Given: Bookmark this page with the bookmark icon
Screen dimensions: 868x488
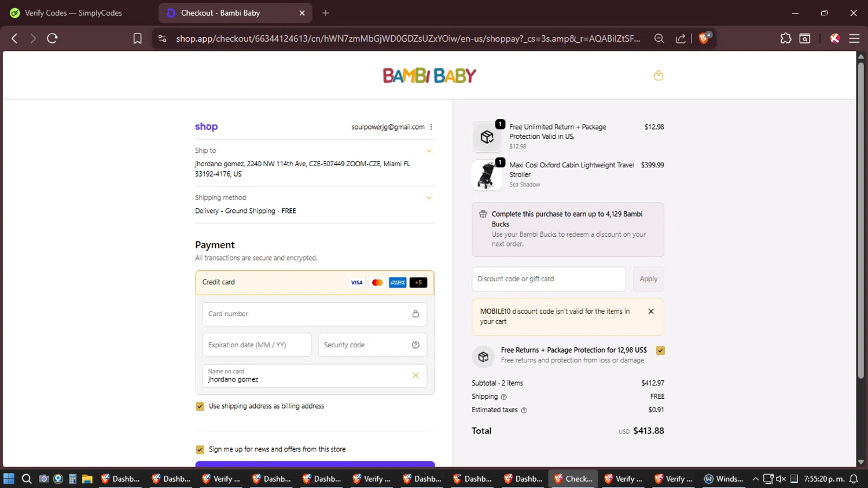Looking at the screenshot, I should (x=137, y=38).
